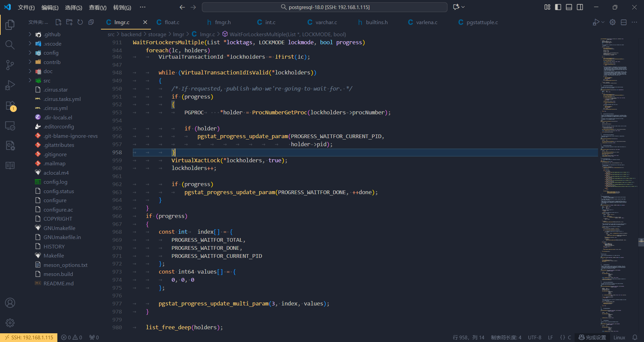Open the Remote Explorer view
The height and width of the screenshot is (342, 644).
tap(10, 126)
